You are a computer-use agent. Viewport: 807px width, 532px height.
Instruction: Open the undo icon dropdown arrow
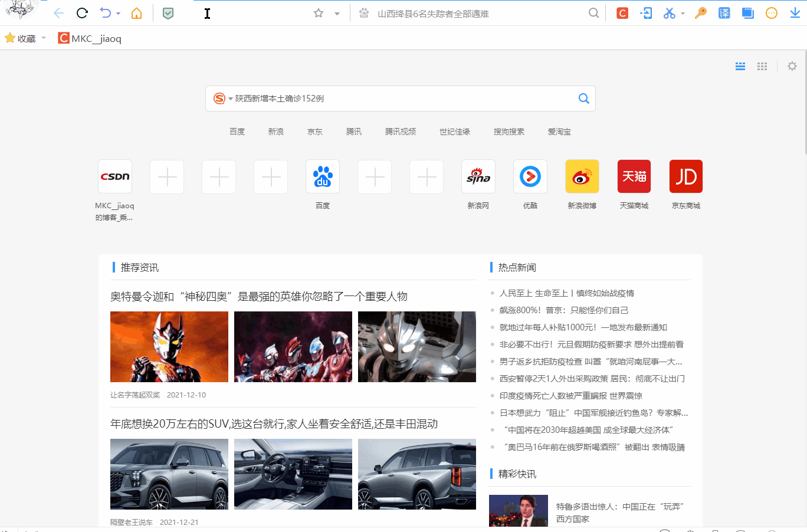pos(118,14)
